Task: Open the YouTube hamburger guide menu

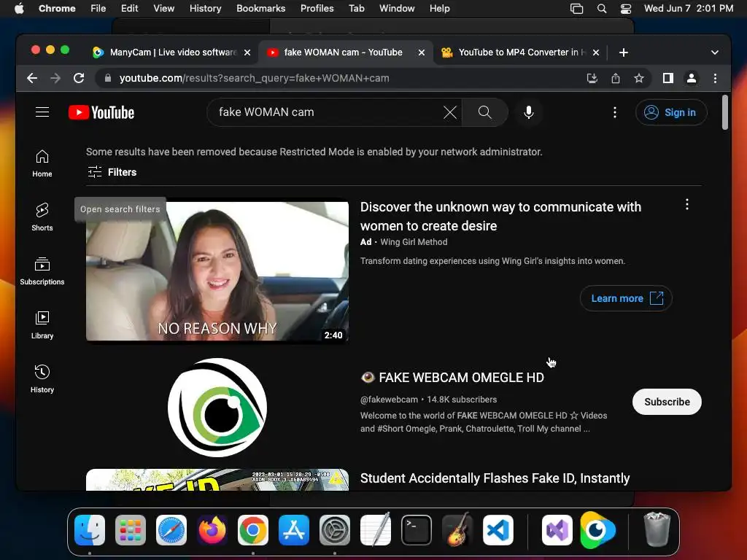Action: pyautogui.click(x=42, y=112)
